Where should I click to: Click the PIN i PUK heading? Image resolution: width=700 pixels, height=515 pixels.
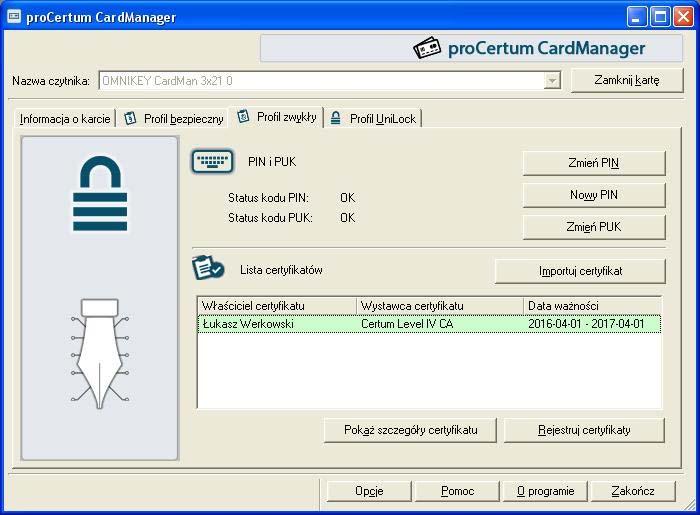pyautogui.click(x=272, y=162)
